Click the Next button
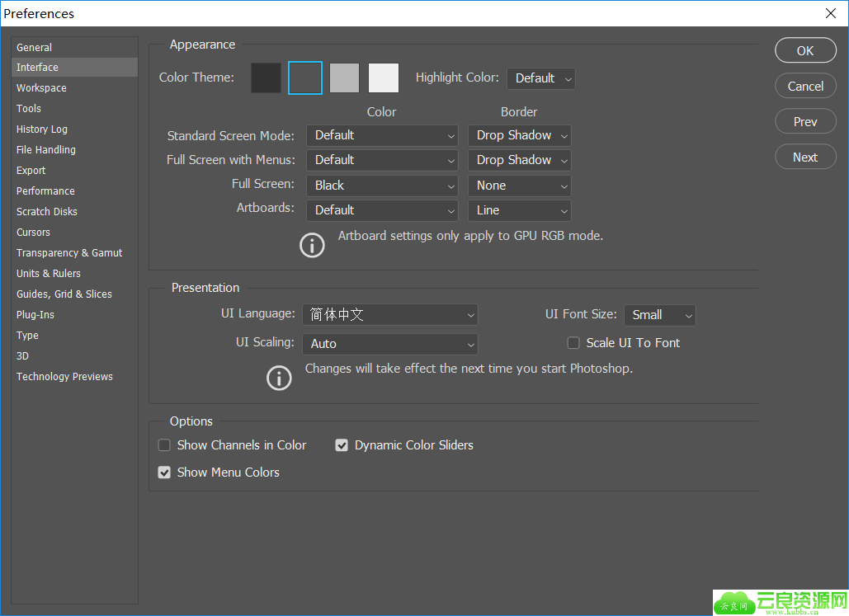Screen dimensions: 849x616 coord(805,158)
